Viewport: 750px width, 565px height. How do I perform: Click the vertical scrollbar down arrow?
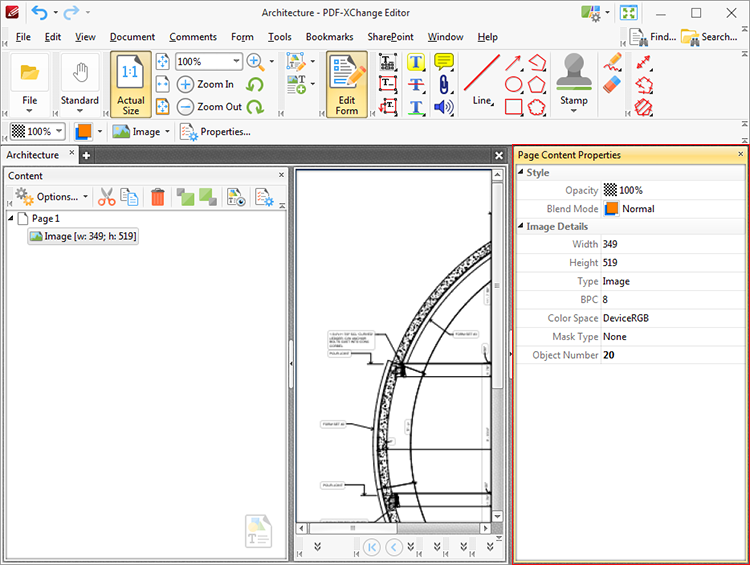coord(497,516)
